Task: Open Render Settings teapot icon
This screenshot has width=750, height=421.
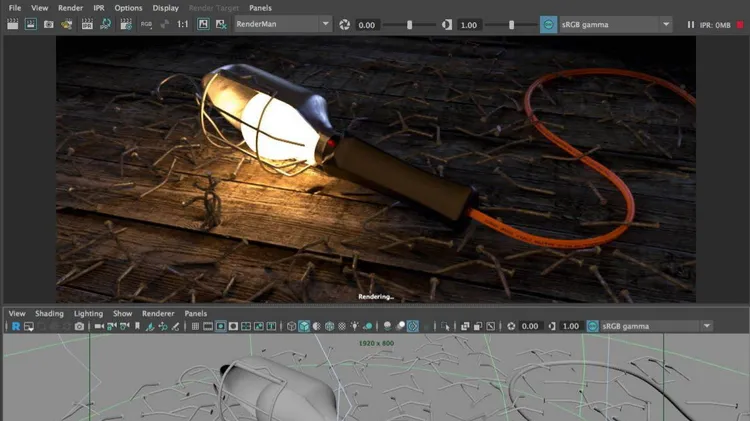Action: [x=66, y=24]
